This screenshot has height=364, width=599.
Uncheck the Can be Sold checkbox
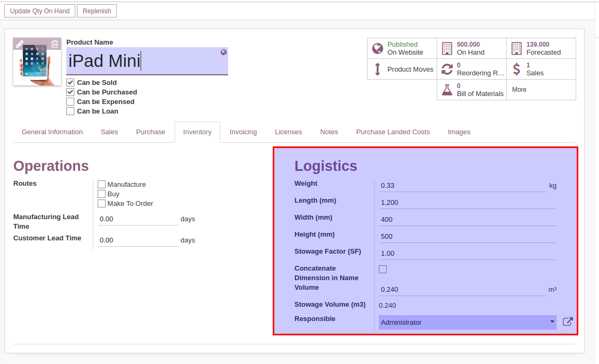[x=70, y=82]
